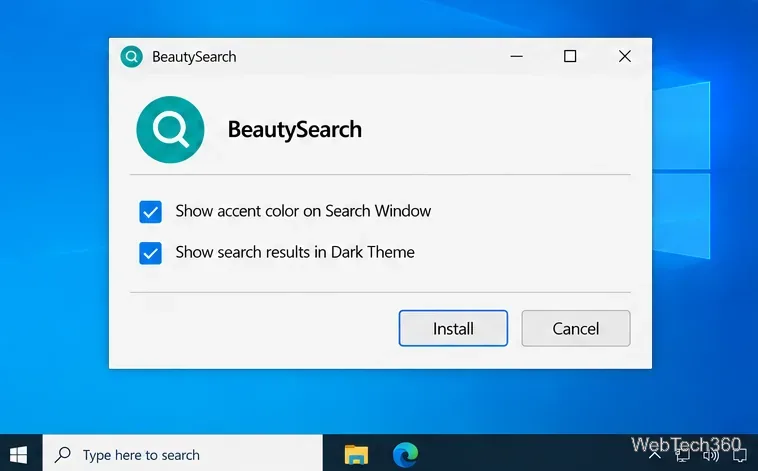Click the magnifier icon in taskbar search

[63, 455]
